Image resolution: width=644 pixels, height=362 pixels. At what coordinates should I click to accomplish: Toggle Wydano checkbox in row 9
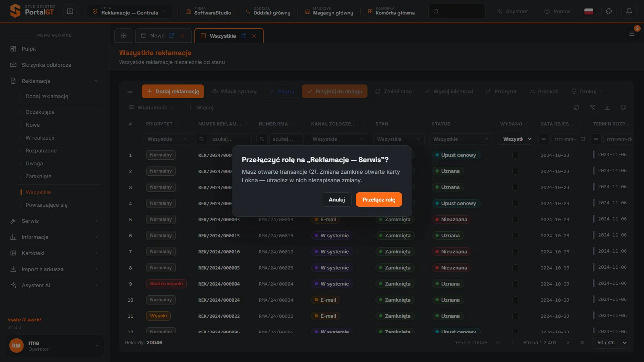(x=515, y=284)
